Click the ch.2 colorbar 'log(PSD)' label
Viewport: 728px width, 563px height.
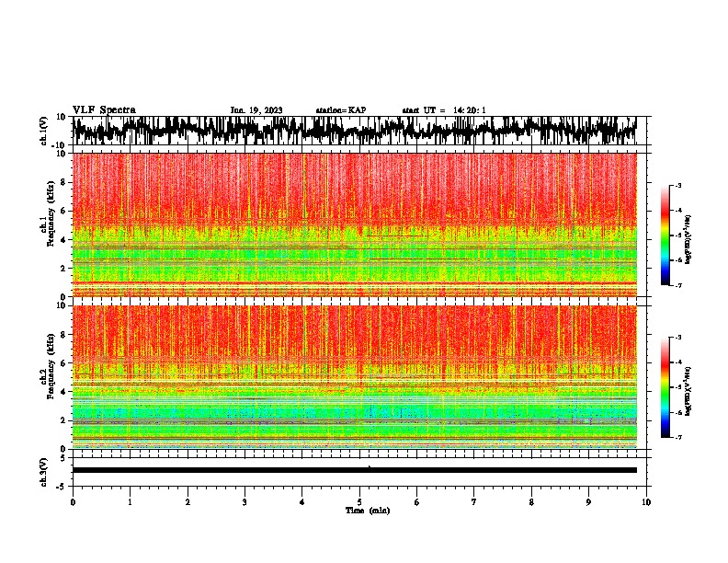pos(688,391)
